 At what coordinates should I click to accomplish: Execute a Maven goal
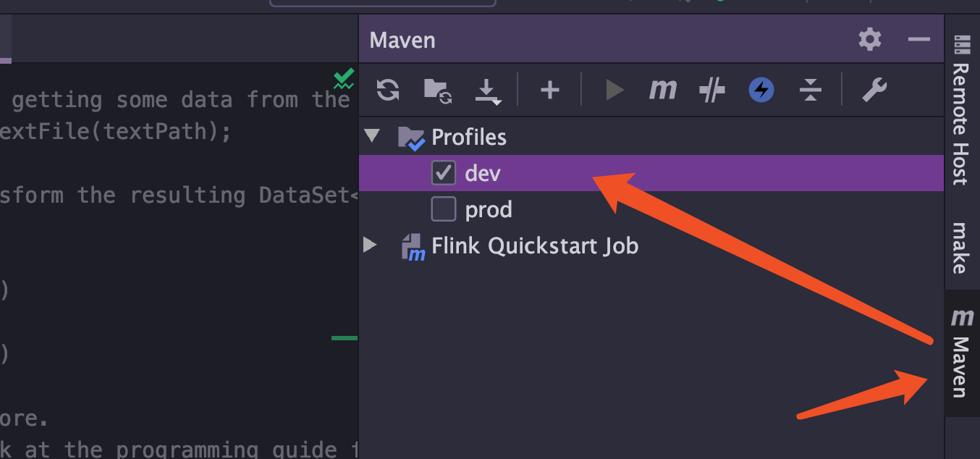662,90
